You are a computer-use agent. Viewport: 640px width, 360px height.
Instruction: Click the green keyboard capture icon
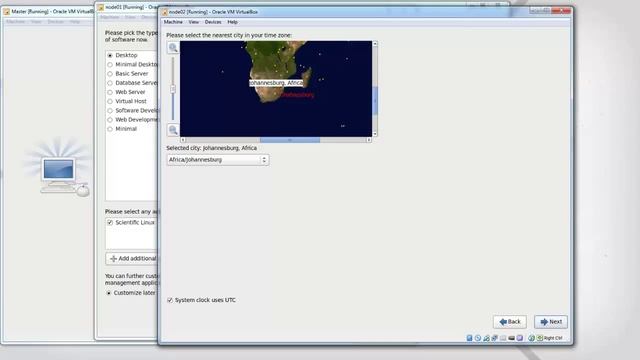tap(540, 338)
